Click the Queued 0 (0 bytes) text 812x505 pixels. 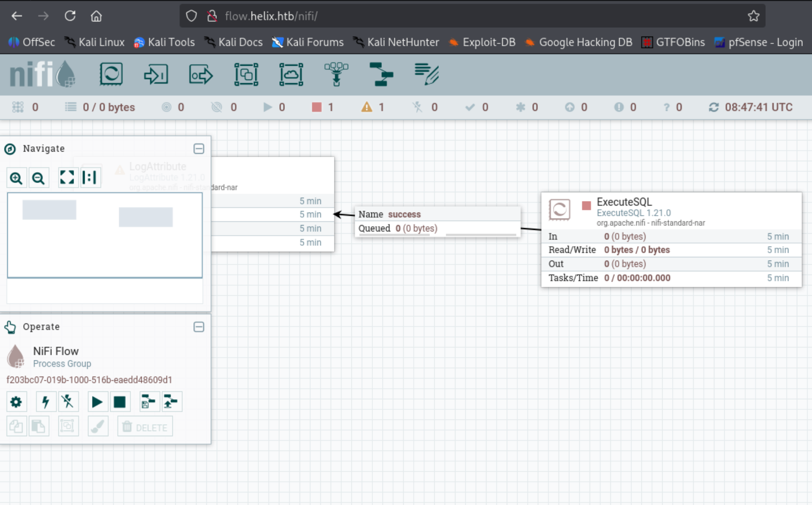click(398, 228)
